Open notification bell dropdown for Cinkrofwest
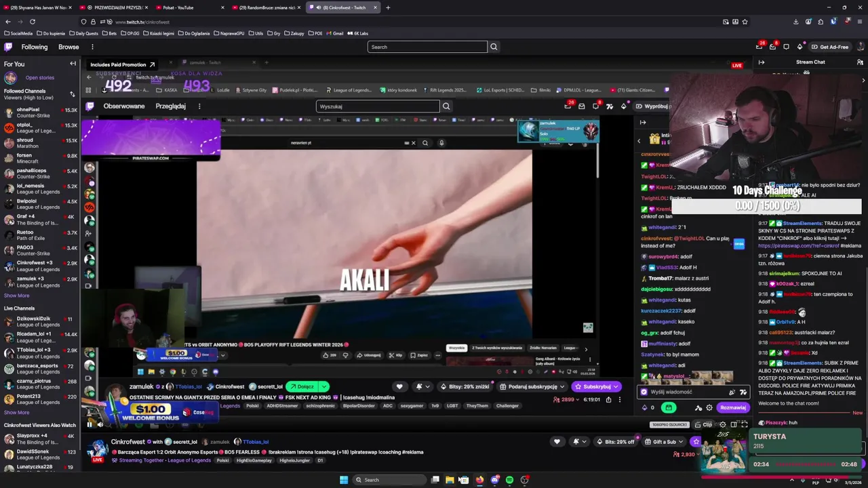Screen dimensions: 868x488 (x=578, y=442)
